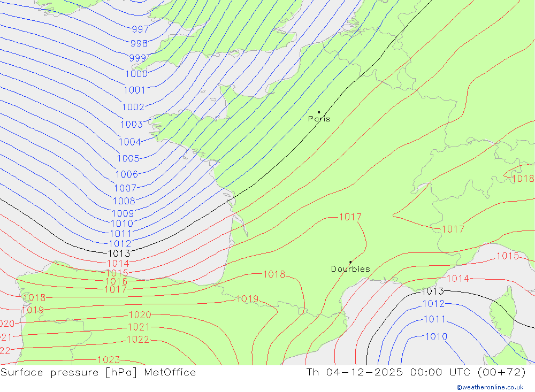Select the 1001 isobar label

tap(134, 90)
